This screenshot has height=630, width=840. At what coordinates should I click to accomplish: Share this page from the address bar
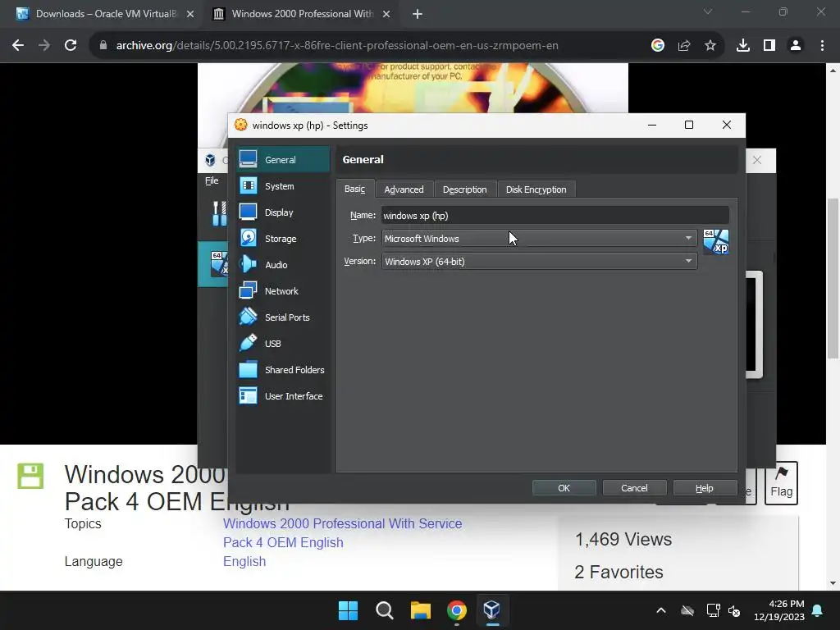coord(684,46)
